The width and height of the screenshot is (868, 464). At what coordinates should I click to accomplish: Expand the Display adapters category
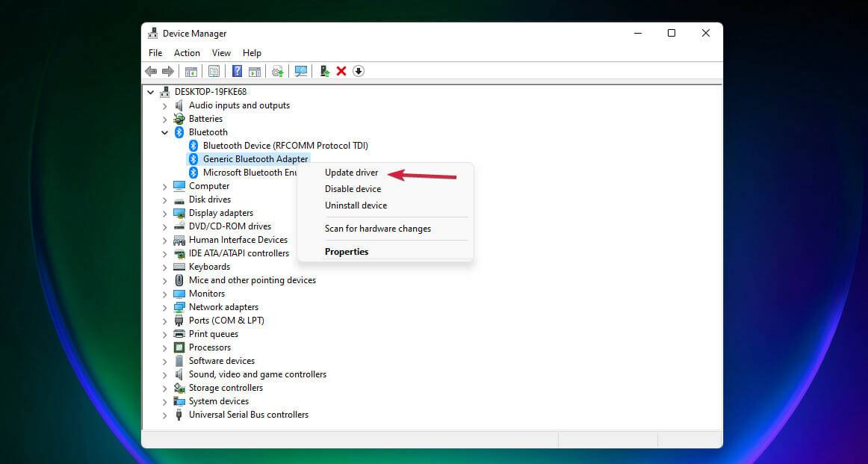tap(165, 213)
